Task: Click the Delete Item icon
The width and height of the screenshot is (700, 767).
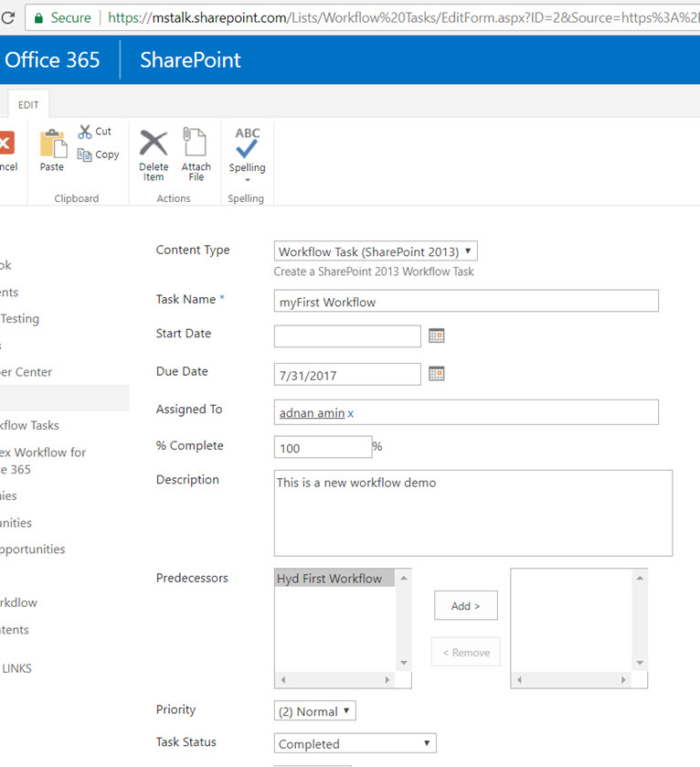Action: [154, 143]
